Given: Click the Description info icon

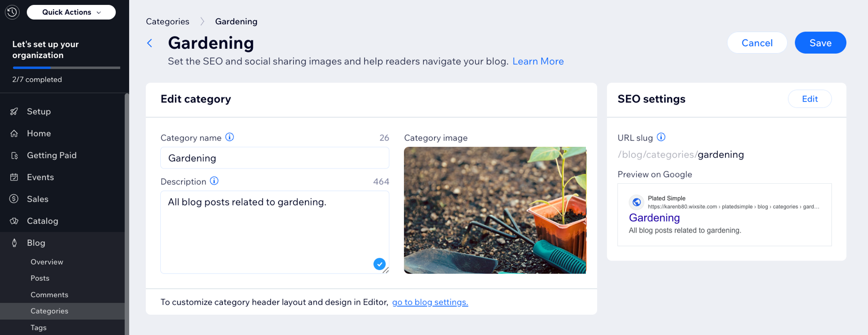Looking at the screenshot, I should pos(214,181).
